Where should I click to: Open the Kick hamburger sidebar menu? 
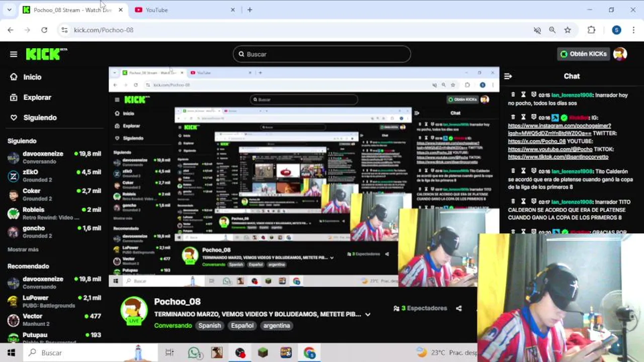point(14,54)
